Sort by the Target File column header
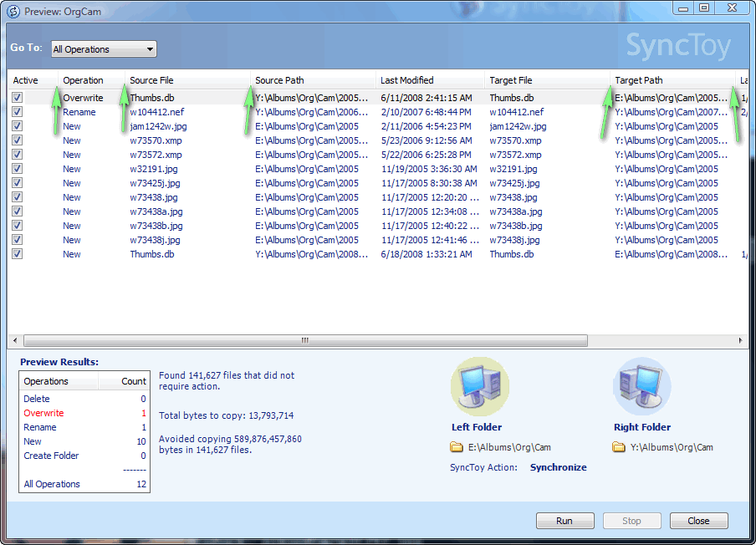756x545 pixels. 547,80
